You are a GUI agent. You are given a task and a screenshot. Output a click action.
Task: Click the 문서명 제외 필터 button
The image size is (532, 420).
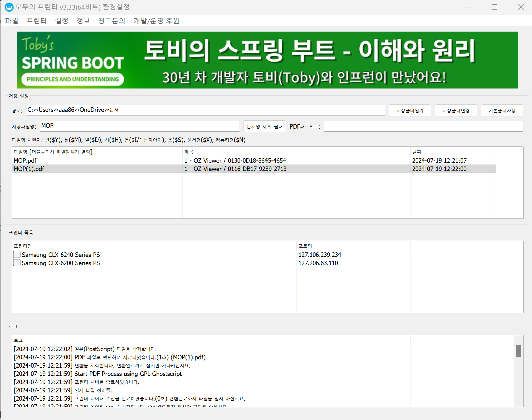tap(265, 126)
